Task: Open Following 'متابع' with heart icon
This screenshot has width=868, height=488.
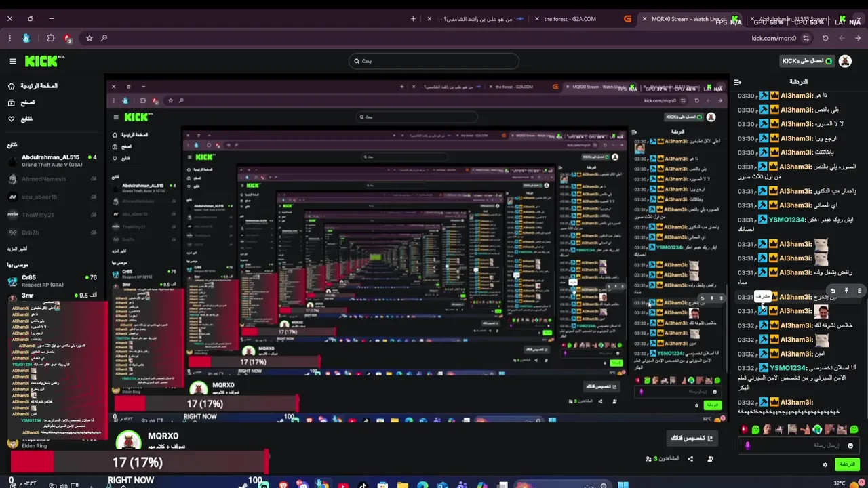Action: click(20, 119)
